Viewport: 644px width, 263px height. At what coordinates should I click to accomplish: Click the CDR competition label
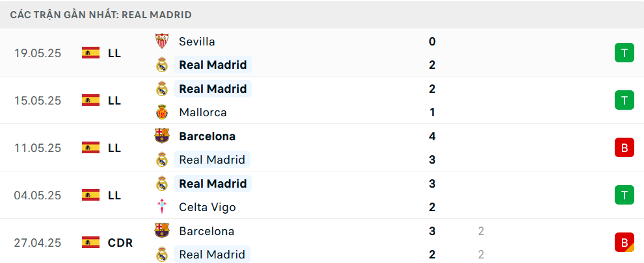coord(120,243)
